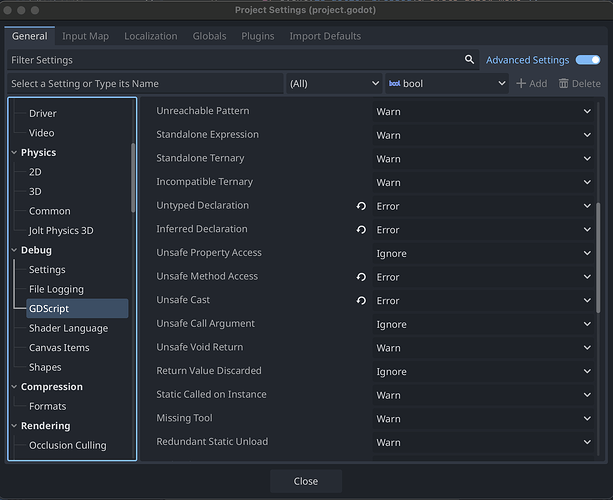Select Canvas Items under Debug
613x500 pixels.
coord(59,348)
